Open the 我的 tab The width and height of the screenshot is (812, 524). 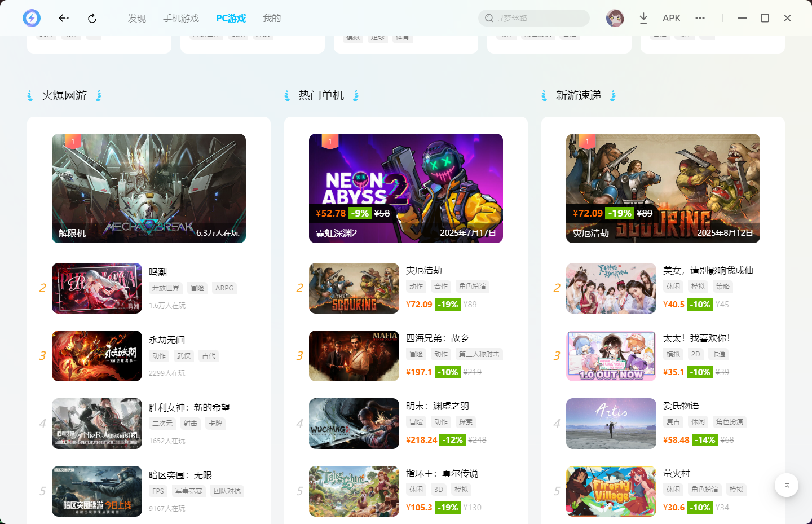point(272,18)
